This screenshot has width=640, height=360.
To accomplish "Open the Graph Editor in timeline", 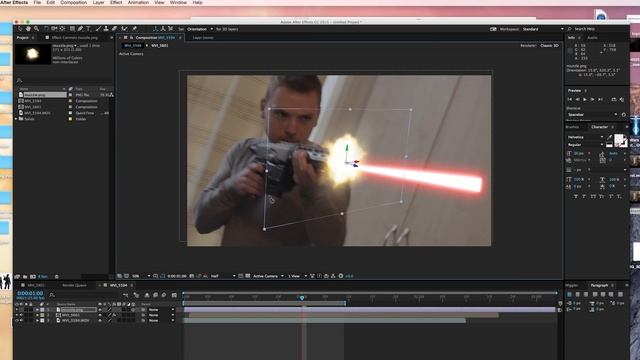I will [x=174, y=295].
